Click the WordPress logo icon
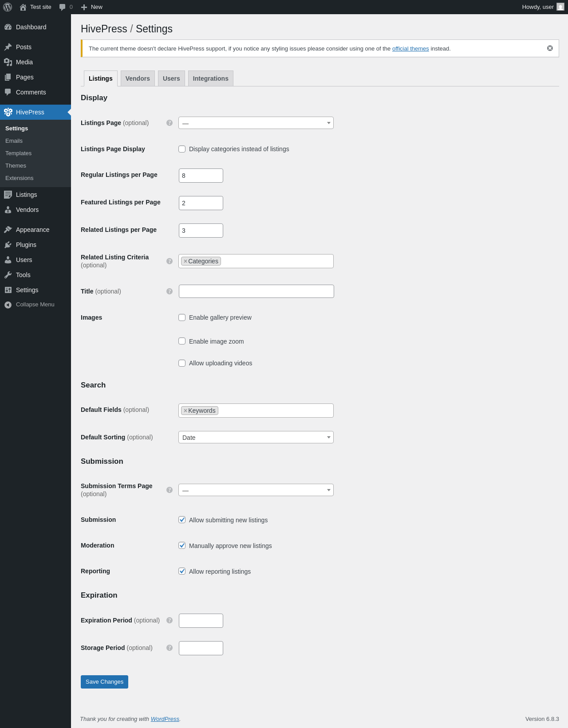568x728 pixels. 8,7
